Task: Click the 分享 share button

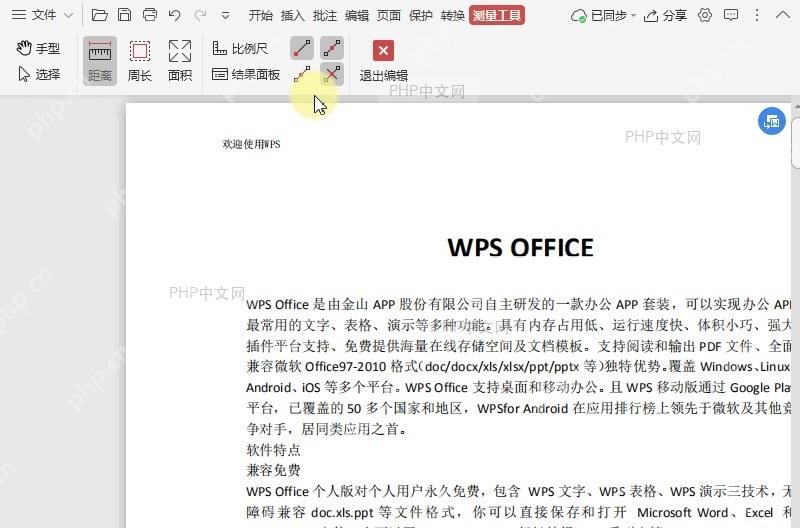Action: [x=665, y=16]
